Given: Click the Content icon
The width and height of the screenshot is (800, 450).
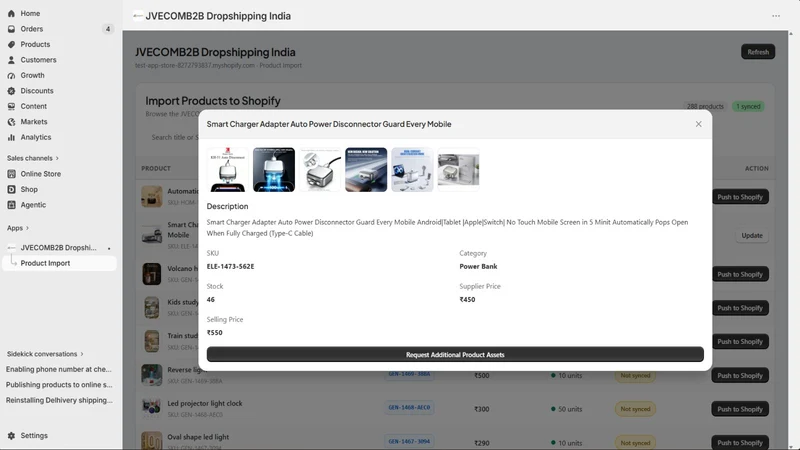Looking at the screenshot, I should pyautogui.click(x=11, y=106).
